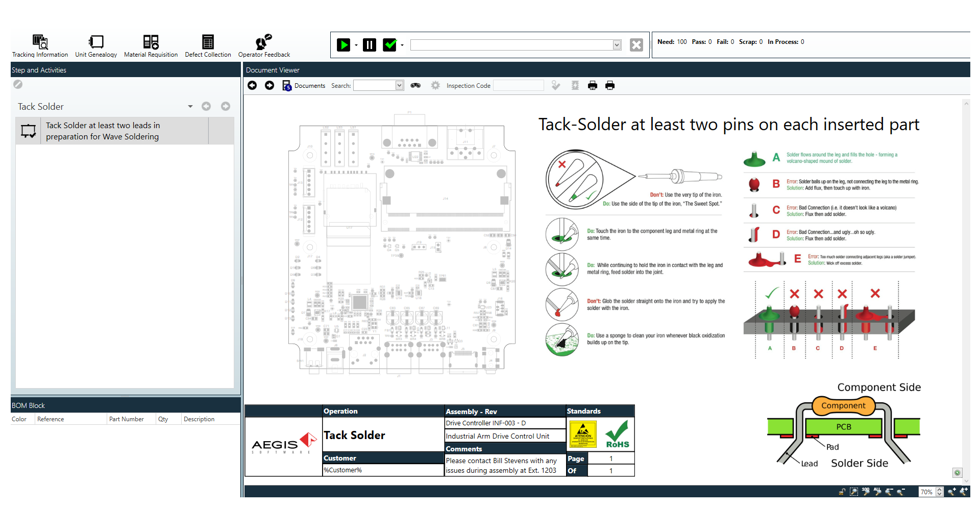Click the zoom out (-) icon

(x=901, y=492)
